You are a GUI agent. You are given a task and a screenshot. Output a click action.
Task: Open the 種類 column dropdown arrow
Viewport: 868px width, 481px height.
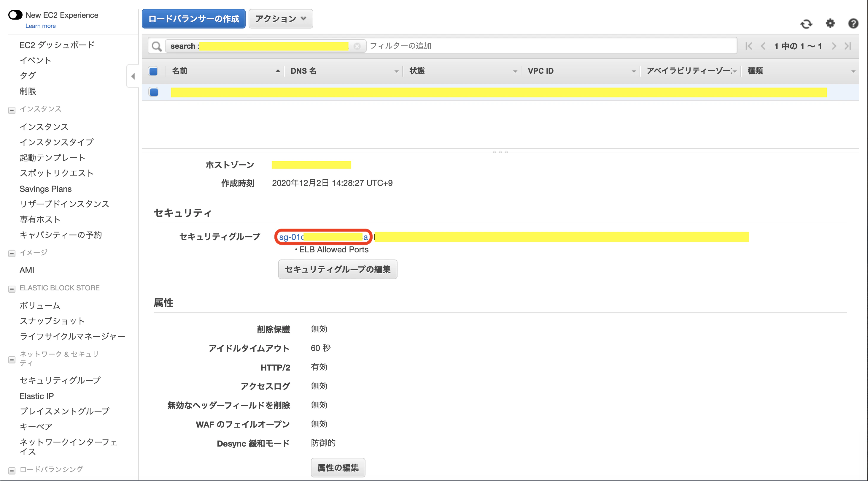point(853,71)
